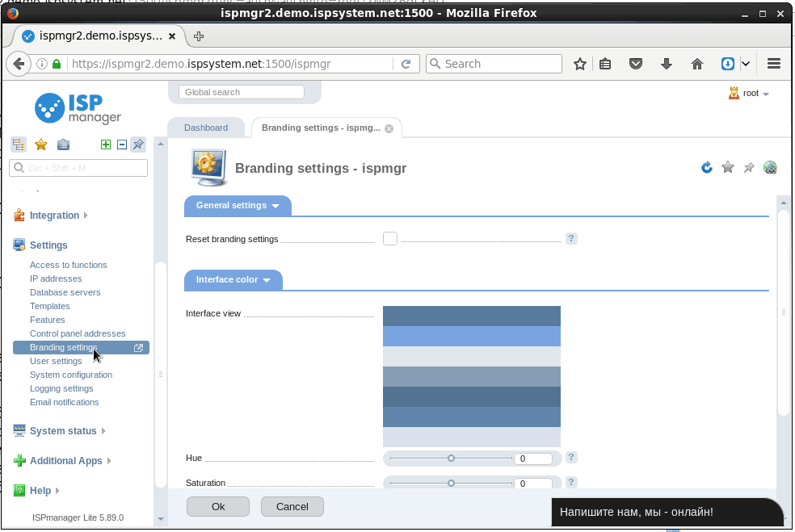Open the globe help icon in the page header
This screenshot has width=795, height=532.
[x=770, y=167]
